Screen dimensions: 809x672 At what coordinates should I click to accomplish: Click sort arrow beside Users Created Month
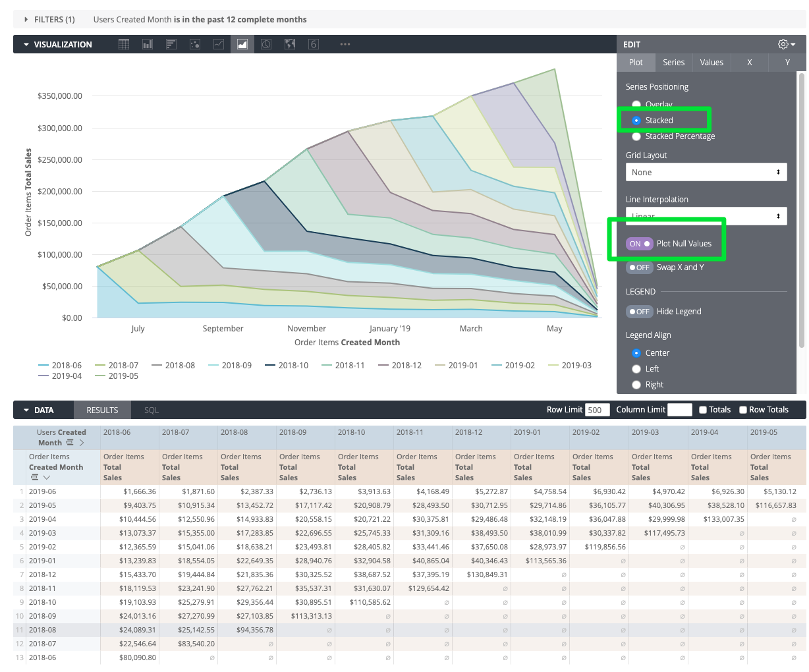point(82,443)
